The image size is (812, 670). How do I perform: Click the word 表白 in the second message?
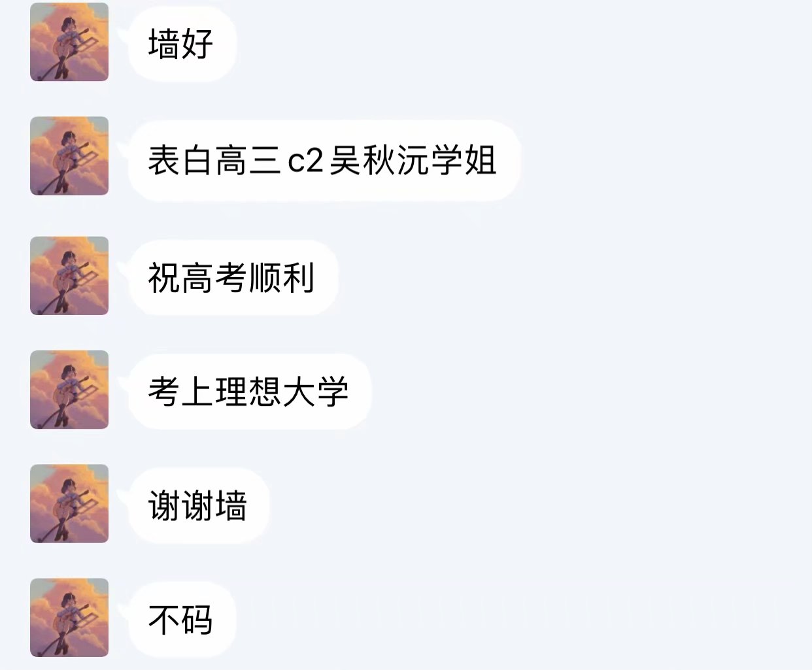[181, 160]
